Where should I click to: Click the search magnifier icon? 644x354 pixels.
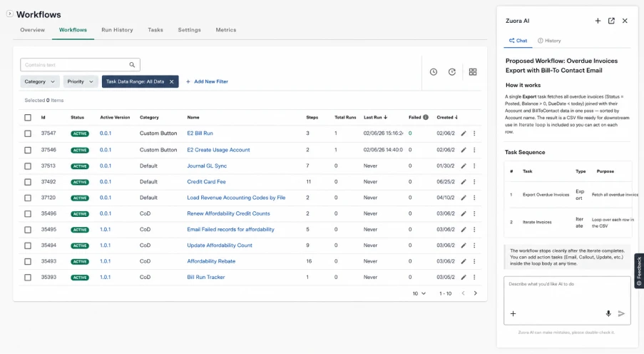(132, 65)
